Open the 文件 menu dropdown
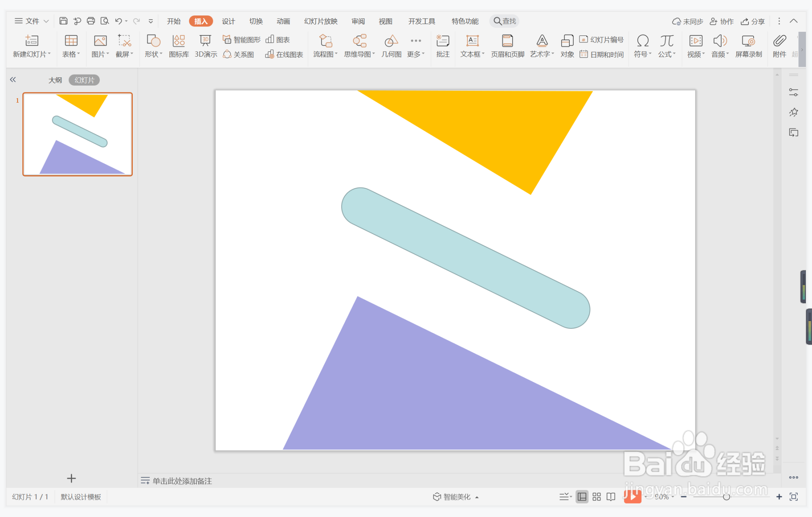Screen dimensions: 812x517 [32, 21]
